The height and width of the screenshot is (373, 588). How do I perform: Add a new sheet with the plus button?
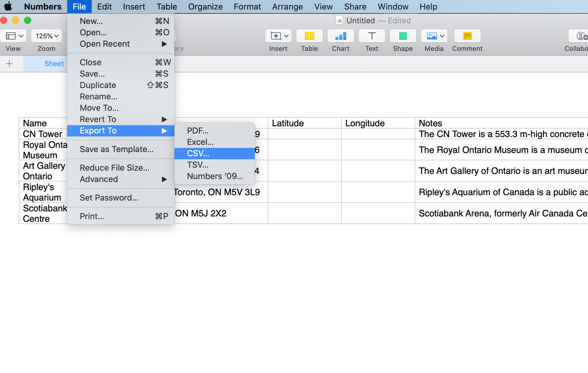[9, 64]
